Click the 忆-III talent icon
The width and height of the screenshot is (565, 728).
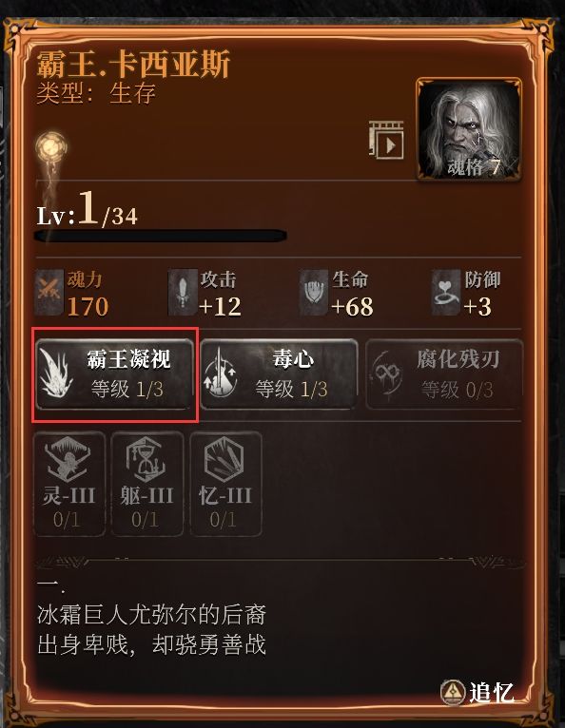pyautogui.click(x=225, y=484)
